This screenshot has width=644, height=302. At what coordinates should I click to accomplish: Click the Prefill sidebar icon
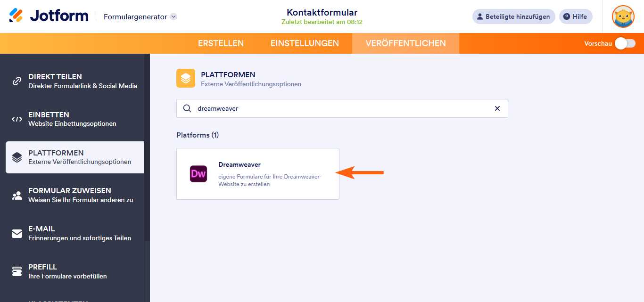coord(17,271)
